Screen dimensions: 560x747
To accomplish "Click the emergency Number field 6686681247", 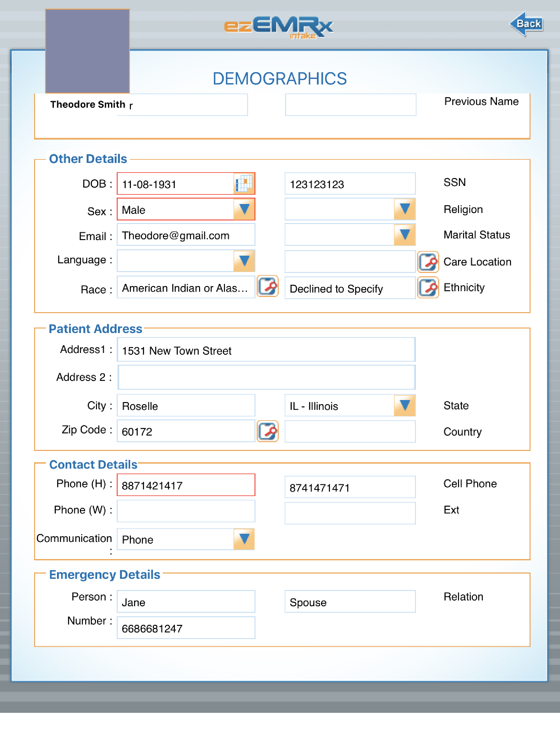I will [186, 628].
